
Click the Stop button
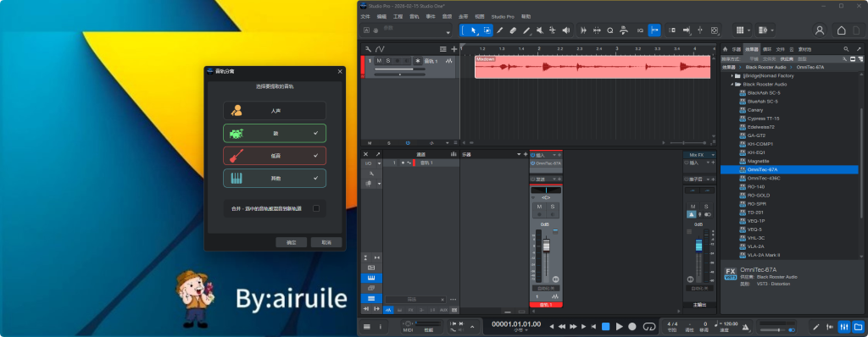605,327
